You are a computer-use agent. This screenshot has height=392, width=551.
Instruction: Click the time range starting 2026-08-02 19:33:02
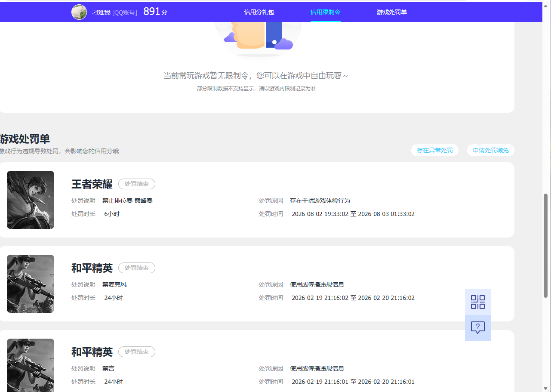point(353,214)
